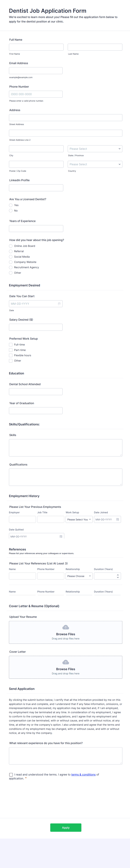Open the calendar picker for Date Joined

tap(118, 519)
